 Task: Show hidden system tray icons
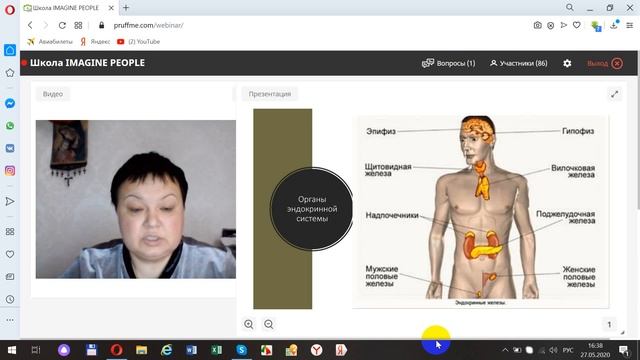pos(505,350)
